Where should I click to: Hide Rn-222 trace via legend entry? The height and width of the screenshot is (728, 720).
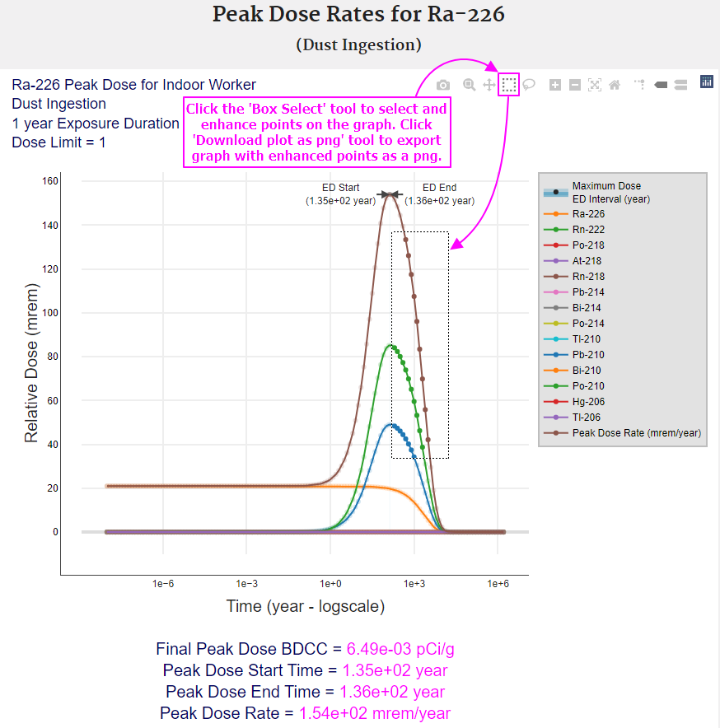(x=588, y=230)
